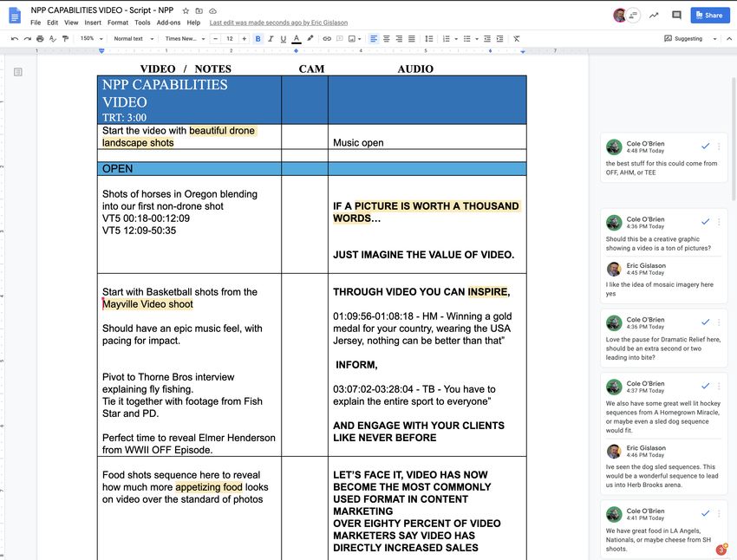737x560 pixels.
Task: Open the File menu
Action: click(x=36, y=23)
